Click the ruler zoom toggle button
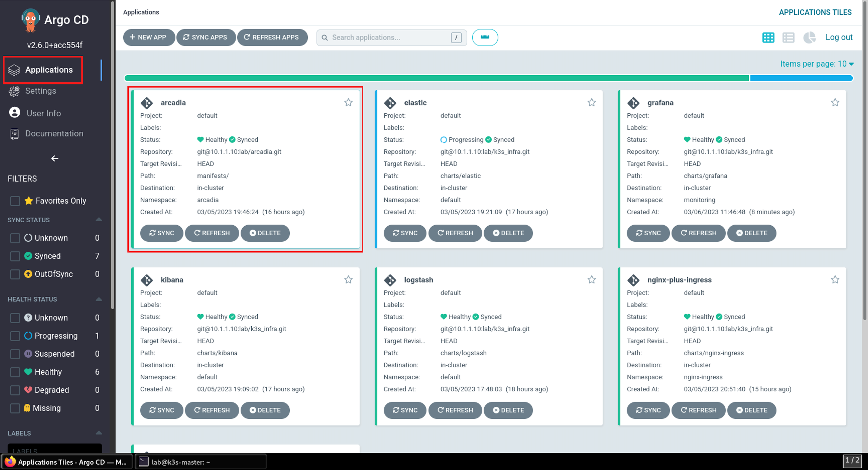The image size is (868, 470). point(485,37)
